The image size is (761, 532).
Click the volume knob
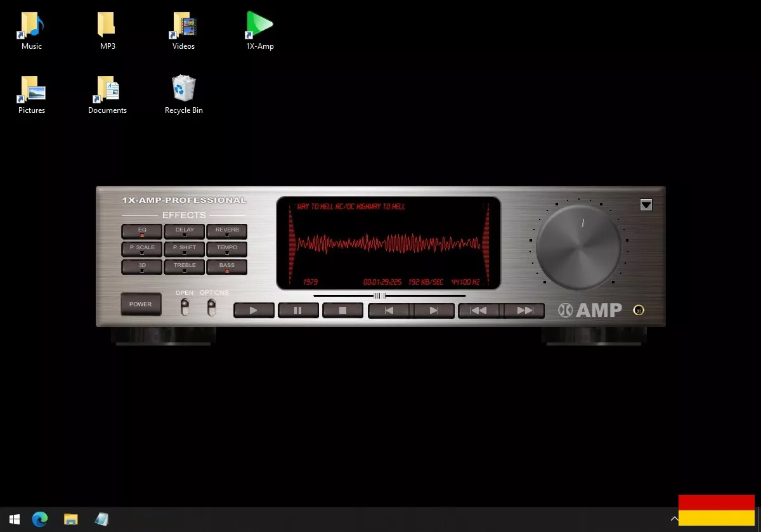tap(578, 247)
